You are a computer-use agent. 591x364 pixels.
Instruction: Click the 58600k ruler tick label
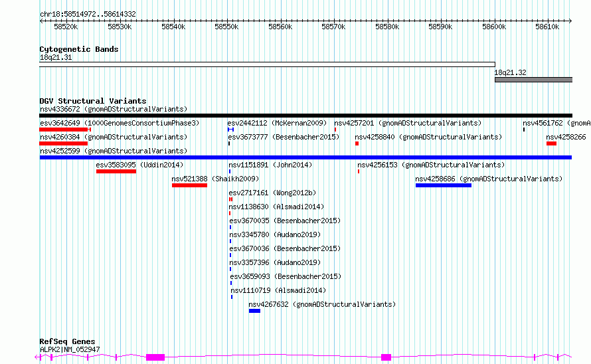494,27
